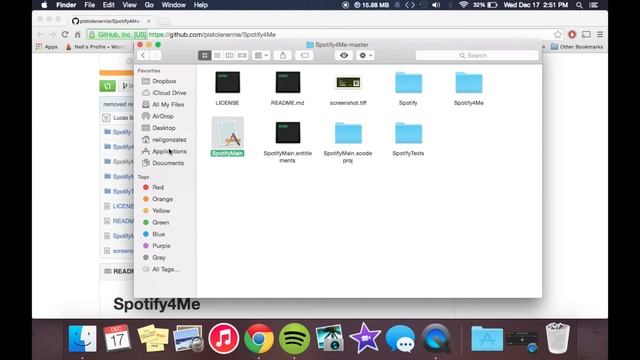Click the Quick Look eye button
The width and height of the screenshot is (640, 360).
(344, 56)
